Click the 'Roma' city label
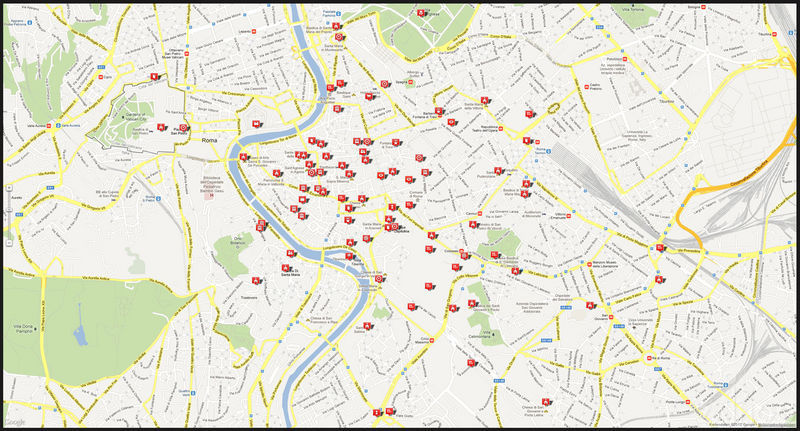 tap(209, 140)
